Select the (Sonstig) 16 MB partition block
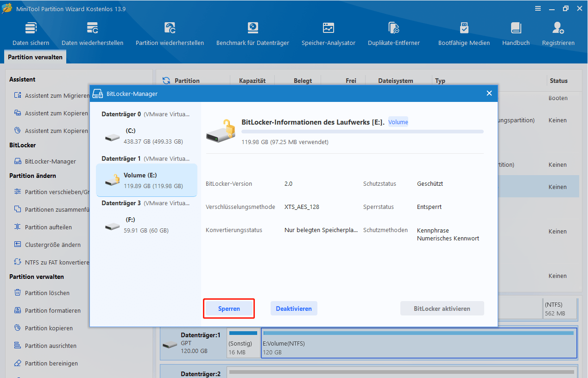This screenshot has width=588, height=378. click(x=243, y=343)
